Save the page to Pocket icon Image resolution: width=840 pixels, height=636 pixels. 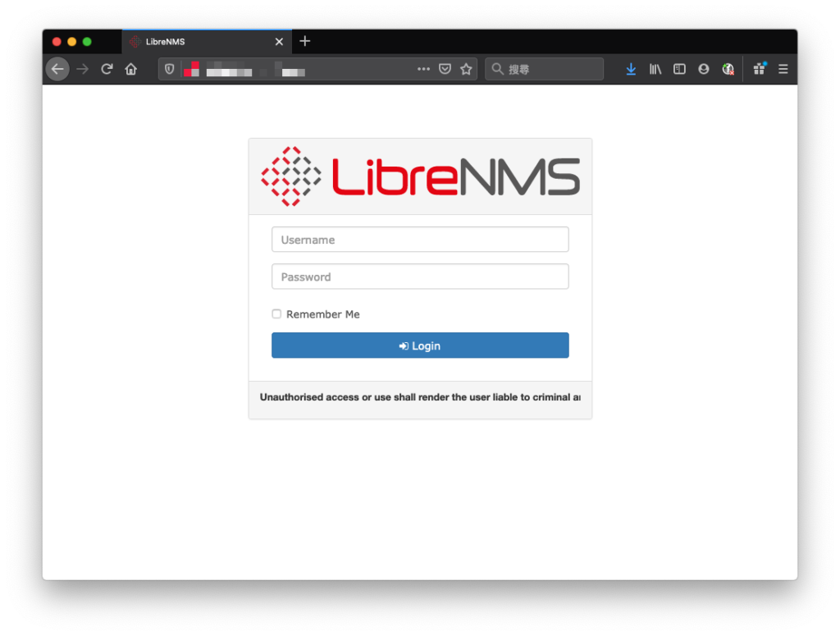[445, 69]
